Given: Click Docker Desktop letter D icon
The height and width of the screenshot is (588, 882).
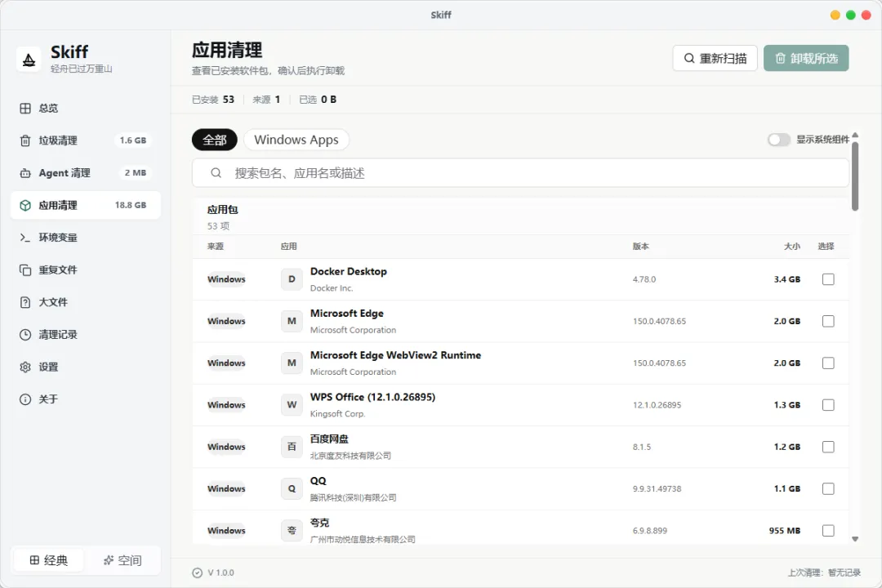Looking at the screenshot, I should [x=292, y=279].
